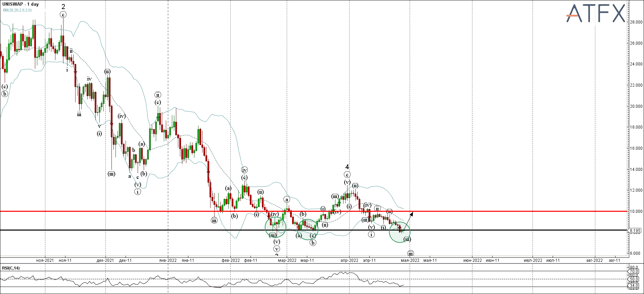The image size is (644, 294).
Task: Click the 22.000 price axis label
Action: pyautogui.click(x=636, y=85)
